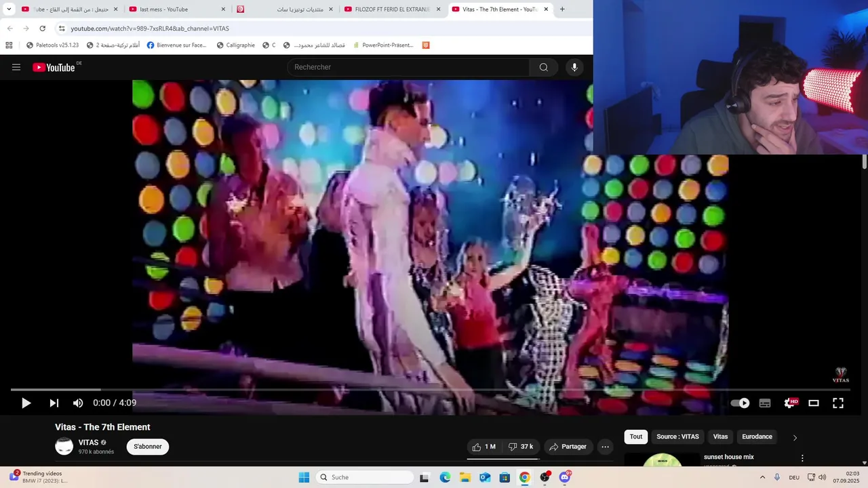Open File Explorer from the taskbar
Screen dimensions: 868x488
pos(465,477)
